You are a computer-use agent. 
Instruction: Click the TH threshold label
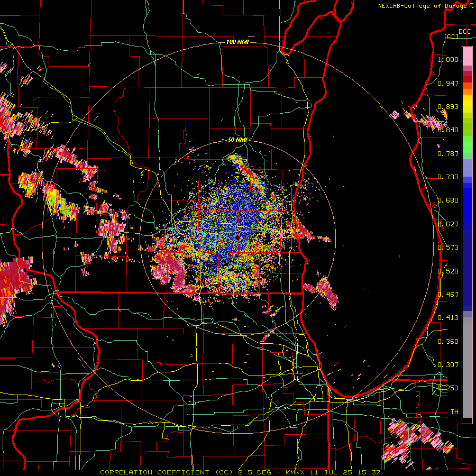(x=454, y=412)
